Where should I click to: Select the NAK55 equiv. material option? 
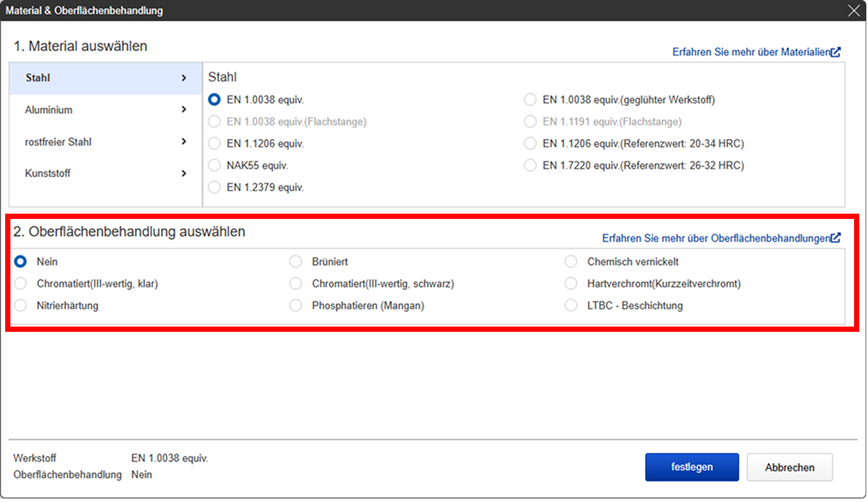pos(214,165)
